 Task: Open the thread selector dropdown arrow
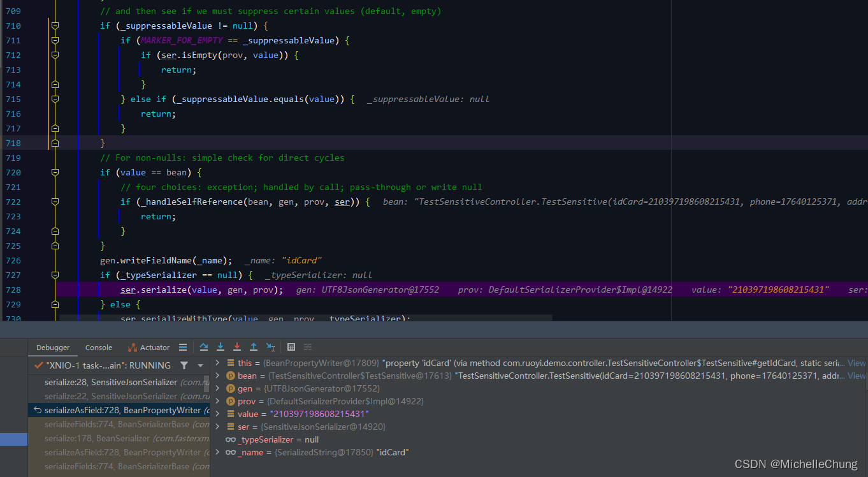click(x=200, y=365)
